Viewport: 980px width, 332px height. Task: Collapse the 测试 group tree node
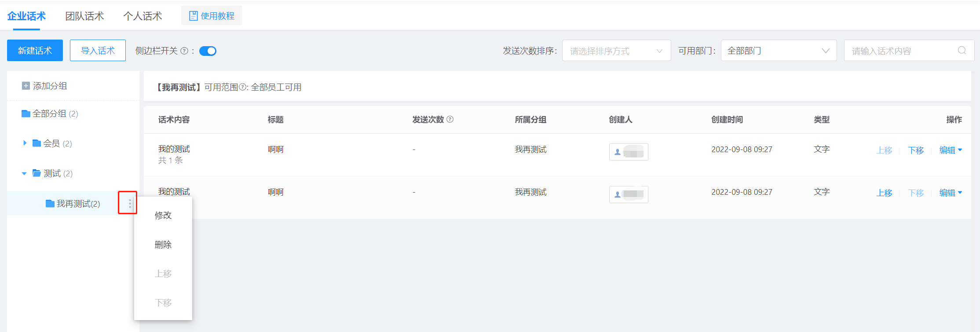(x=24, y=173)
